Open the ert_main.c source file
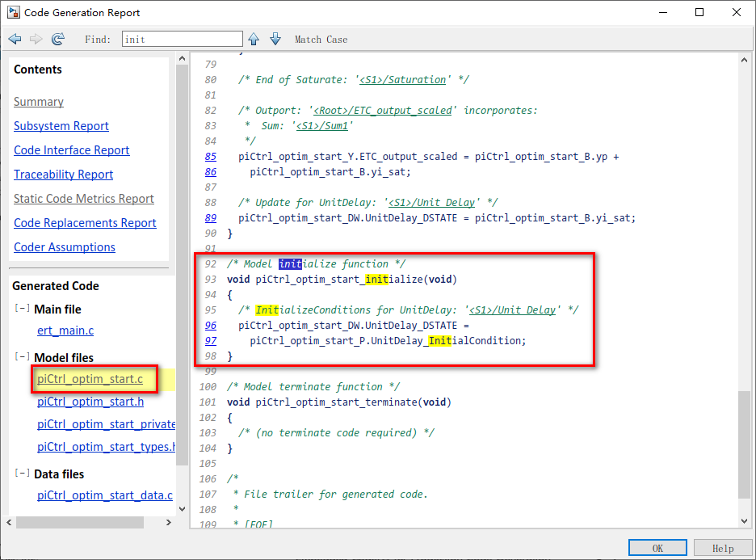756x560 pixels. pyautogui.click(x=65, y=331)
